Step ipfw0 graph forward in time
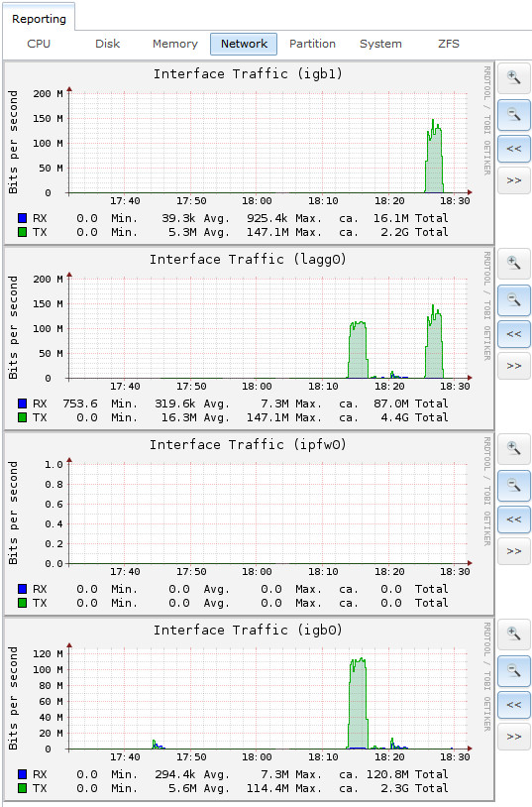Viewport: 532px width, 807px height. tap(513, 551)
